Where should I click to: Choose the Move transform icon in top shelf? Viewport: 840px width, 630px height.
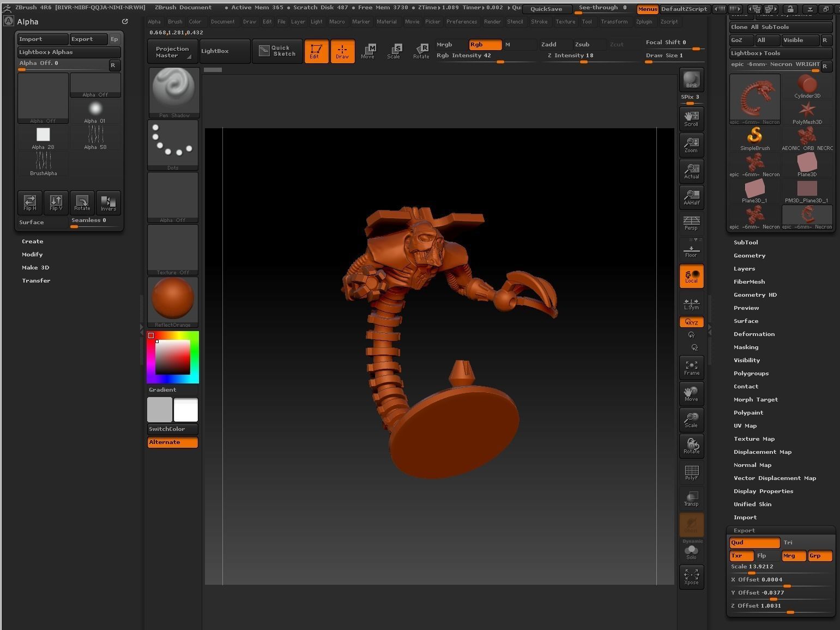point(368,51)
